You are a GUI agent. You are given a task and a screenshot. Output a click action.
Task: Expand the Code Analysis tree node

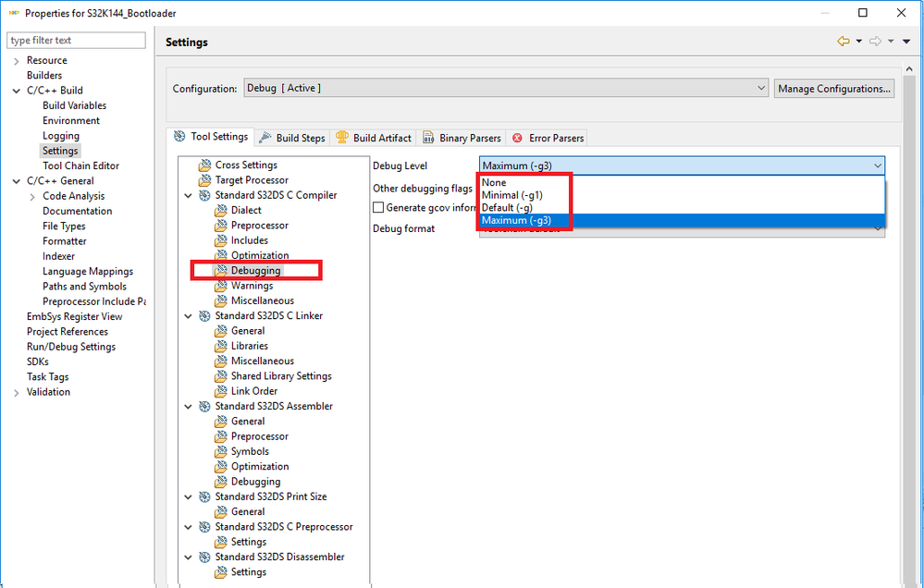click(32, 196)
